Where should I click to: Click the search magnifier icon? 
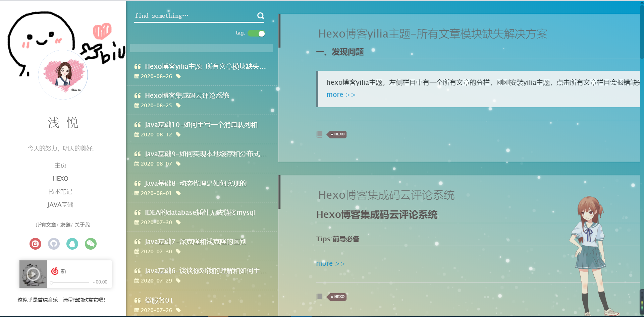coord(261,15)
